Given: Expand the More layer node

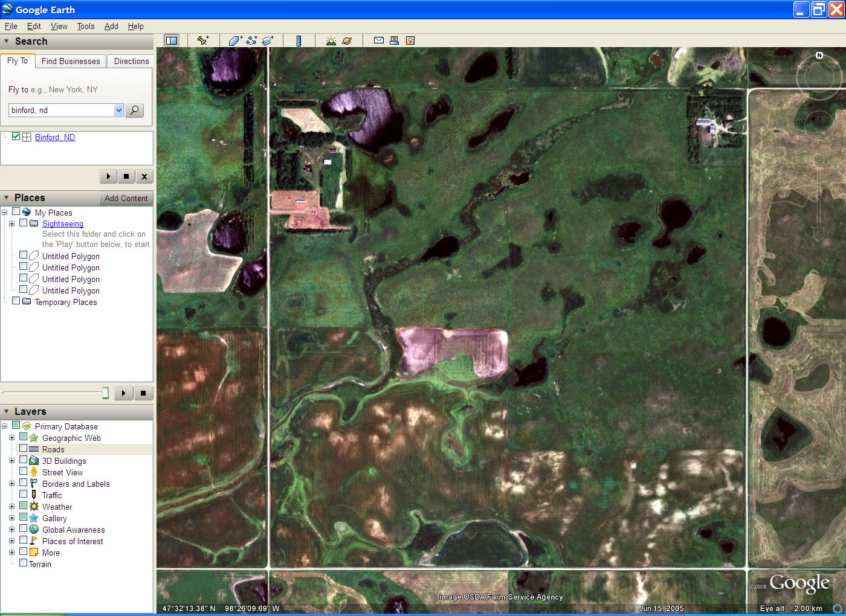Looking at the screenshot, I should (11, 553).
